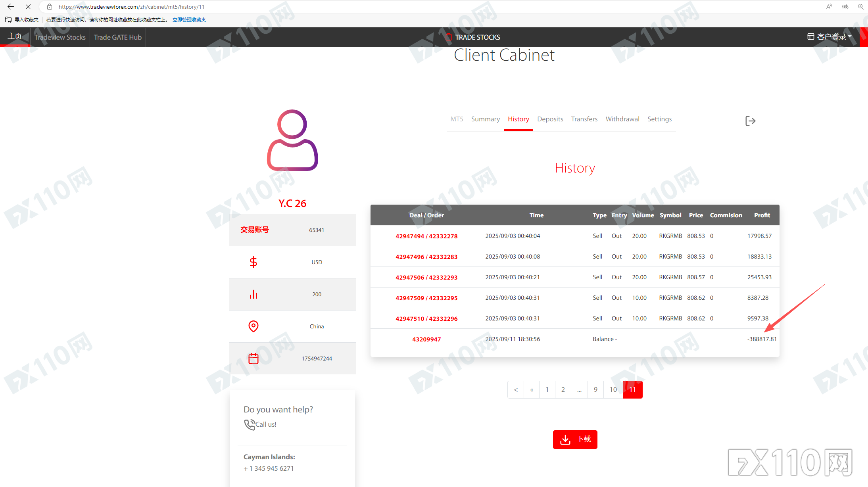The image size is (868, 487).
Task: Click the red 下载 download button
Action: [x=575, y=439]
